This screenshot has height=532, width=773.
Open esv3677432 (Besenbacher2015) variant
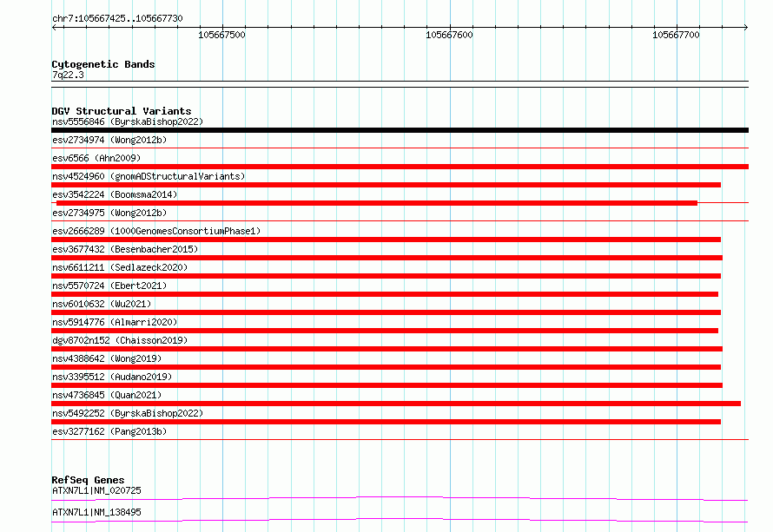pyautogui.click(x=125, y=249)
